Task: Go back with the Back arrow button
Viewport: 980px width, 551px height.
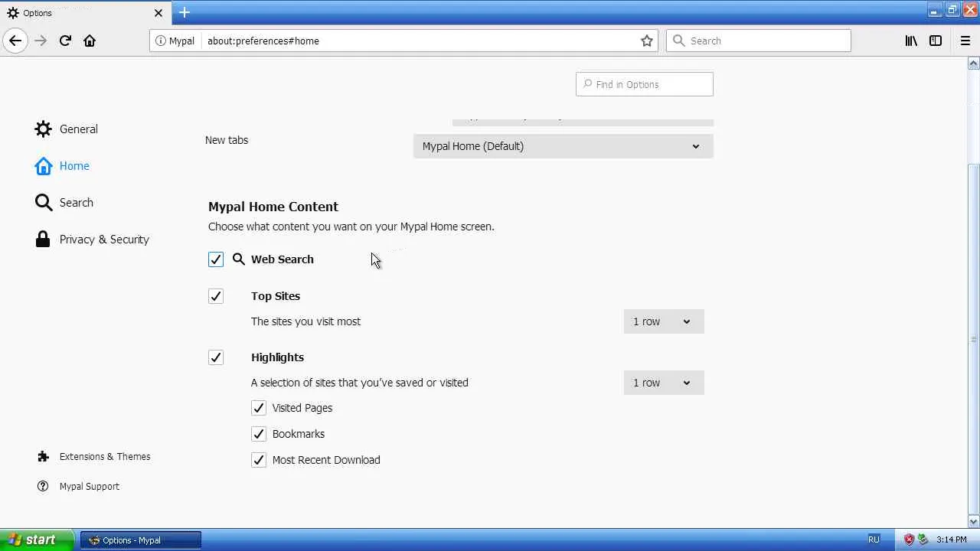Action: (15, 41)
